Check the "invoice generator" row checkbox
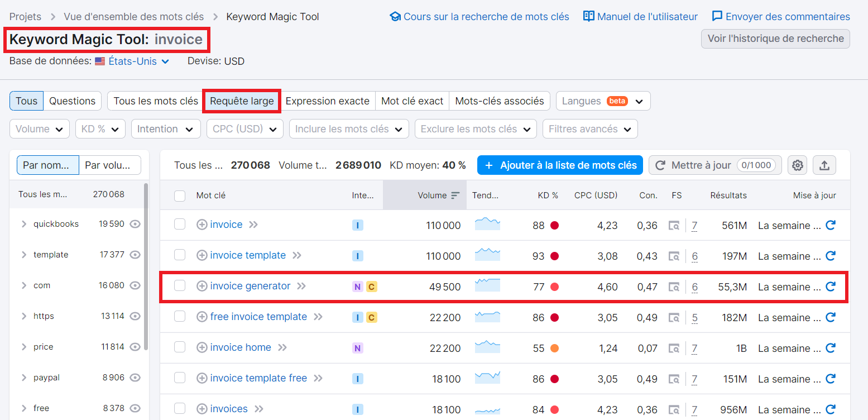The width and height of the screenshot is (868, 420). pyautogui.click(x=179, y=286)
